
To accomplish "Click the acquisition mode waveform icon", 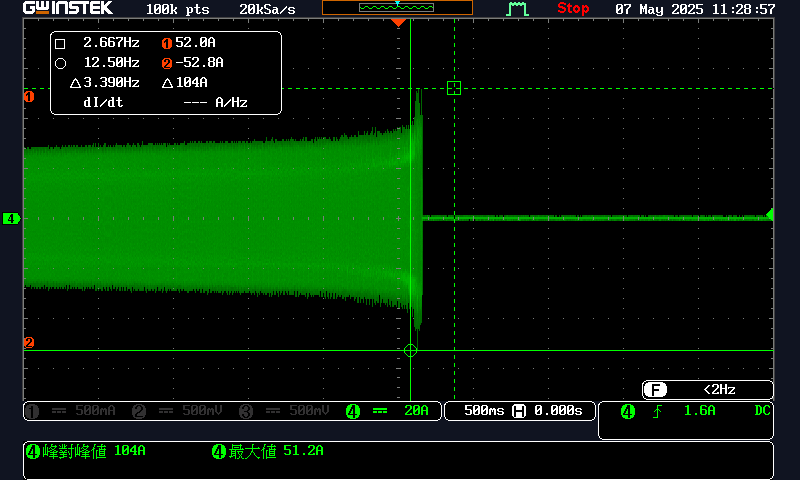I will [x=517, y=9].
